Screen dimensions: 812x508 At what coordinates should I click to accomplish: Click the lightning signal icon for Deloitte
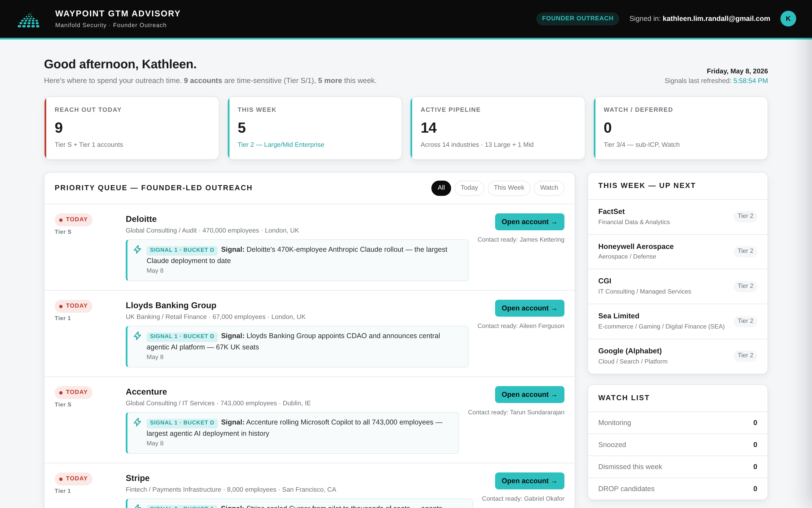coord(137,249)
